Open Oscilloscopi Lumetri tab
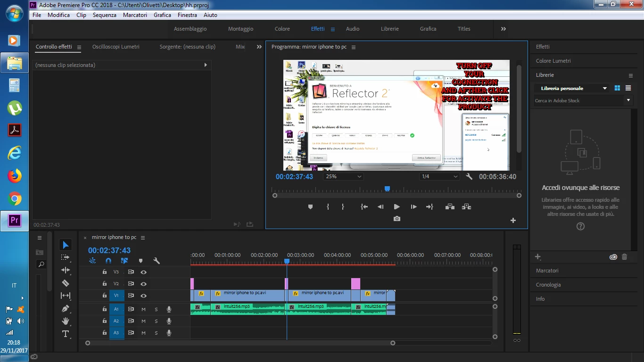 coord(116,47)
